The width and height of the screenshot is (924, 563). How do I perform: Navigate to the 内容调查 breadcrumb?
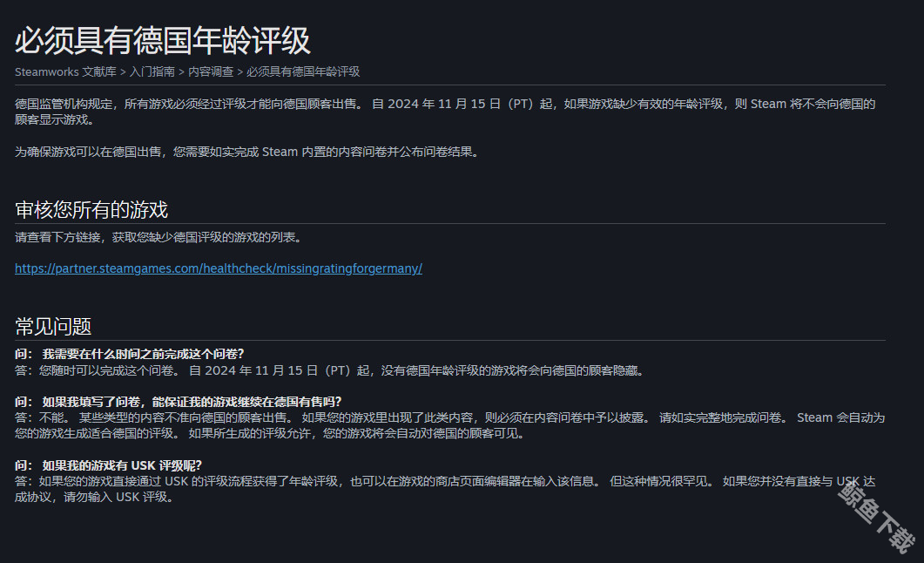click(211, 71)
